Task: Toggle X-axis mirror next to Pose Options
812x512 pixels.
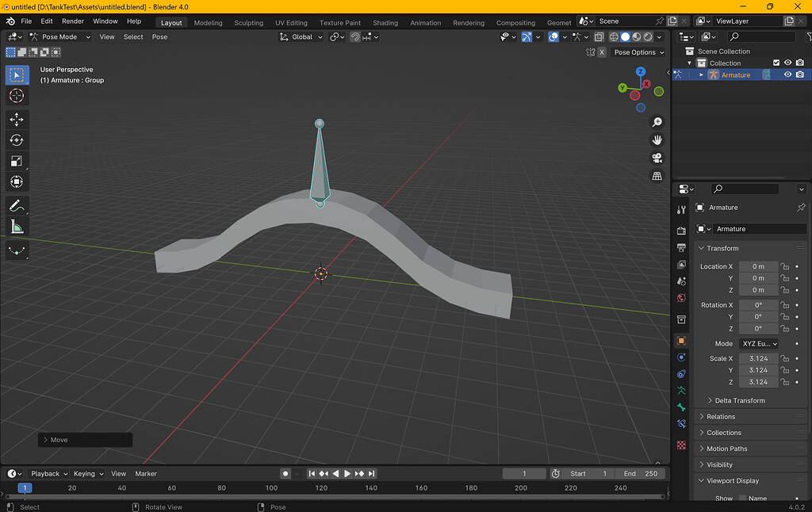Action: click(602, 52)
